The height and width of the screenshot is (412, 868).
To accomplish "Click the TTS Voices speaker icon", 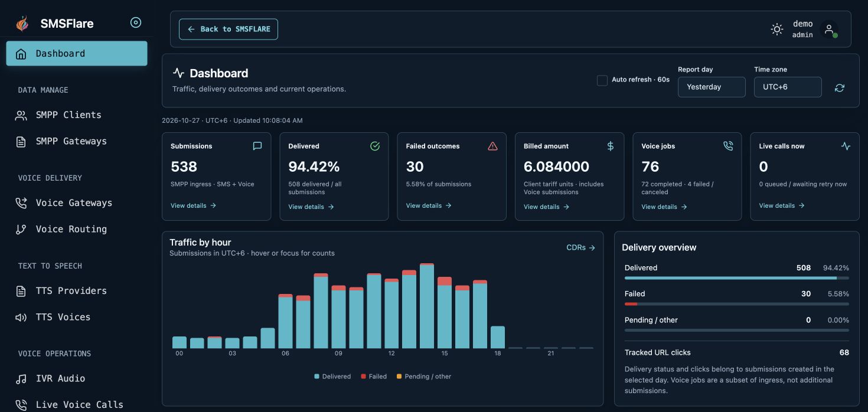I will pos(21,318).
